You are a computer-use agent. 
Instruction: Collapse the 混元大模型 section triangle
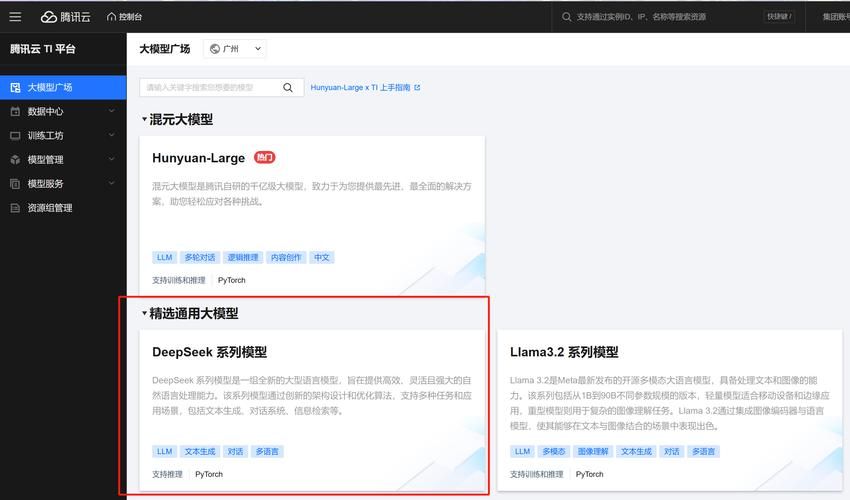pyautogui.click(x=144, y=119)
